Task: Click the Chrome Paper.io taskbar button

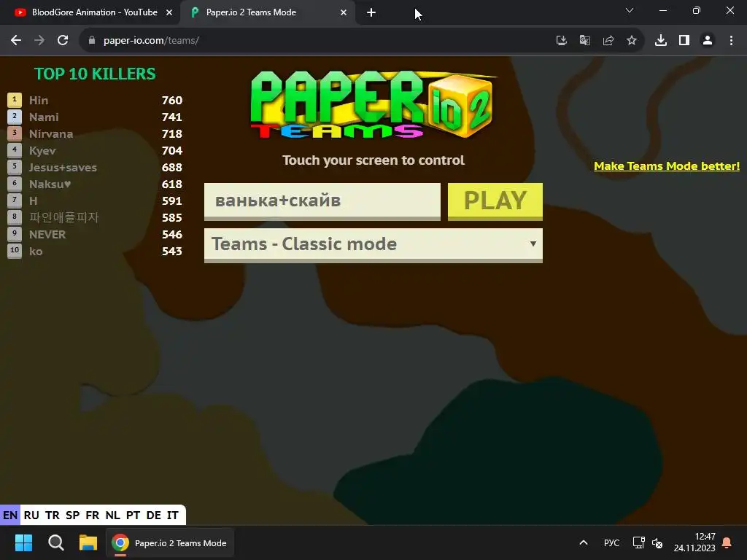Action: [x=169, y=542]
